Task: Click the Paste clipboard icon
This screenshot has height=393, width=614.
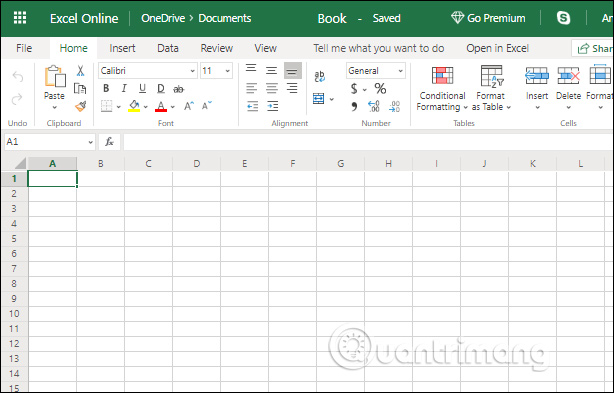Action: tap(54, 77)
